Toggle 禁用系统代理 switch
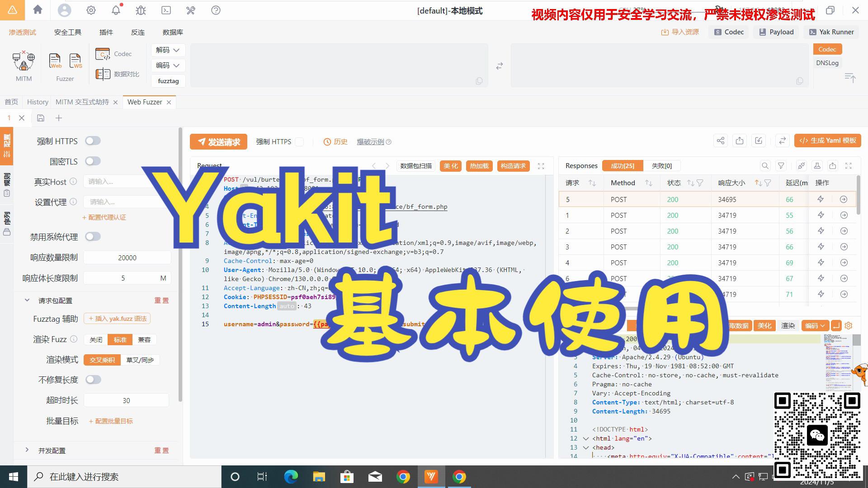 click(x=93, y=236)
